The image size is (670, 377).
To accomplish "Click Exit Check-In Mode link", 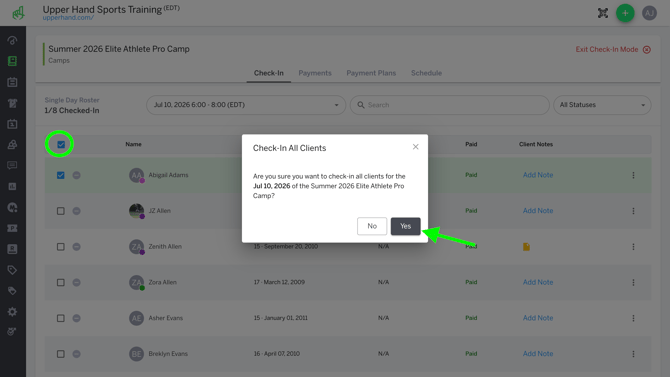I will pyautogui.click(x=606, y=50).
